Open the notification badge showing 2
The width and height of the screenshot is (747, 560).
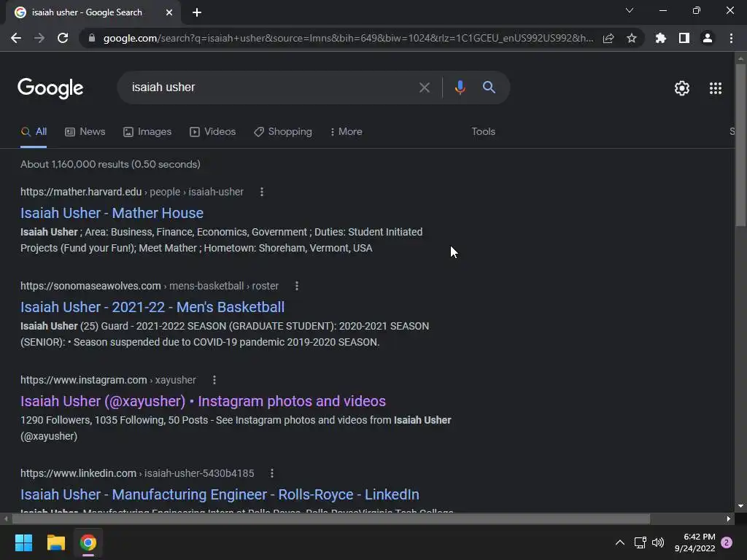(727, 542)
